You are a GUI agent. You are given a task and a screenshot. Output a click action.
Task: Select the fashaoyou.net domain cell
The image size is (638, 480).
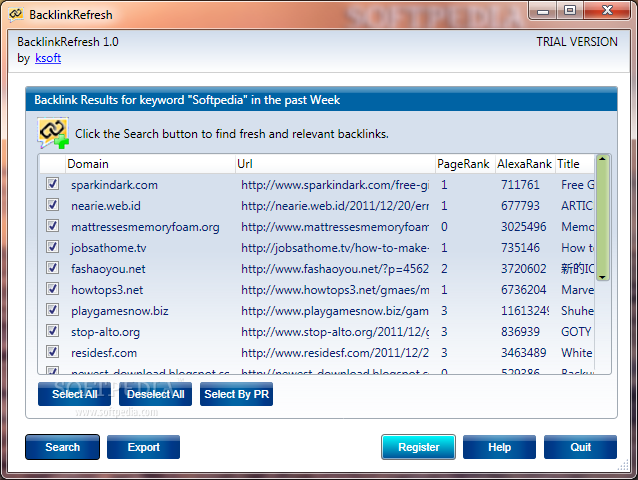108,269
